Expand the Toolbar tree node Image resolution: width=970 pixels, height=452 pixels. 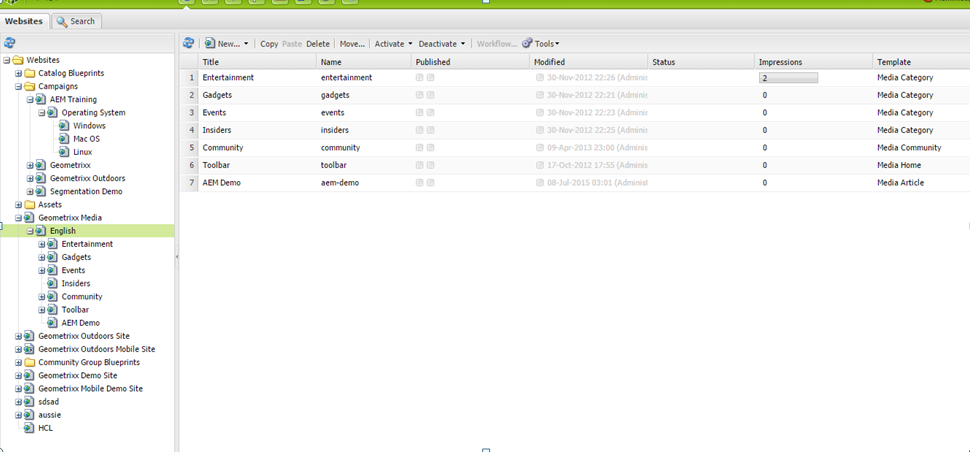pos(41,310)
